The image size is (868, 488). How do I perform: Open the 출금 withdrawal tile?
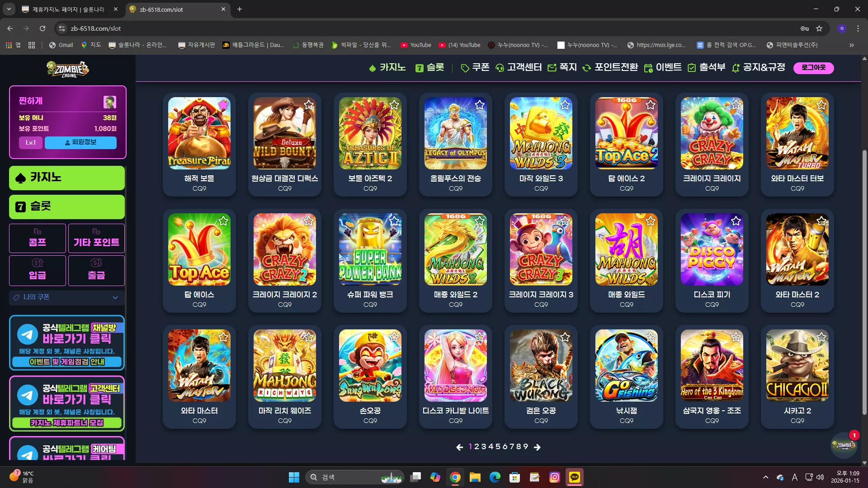click(x=96, y=270)
